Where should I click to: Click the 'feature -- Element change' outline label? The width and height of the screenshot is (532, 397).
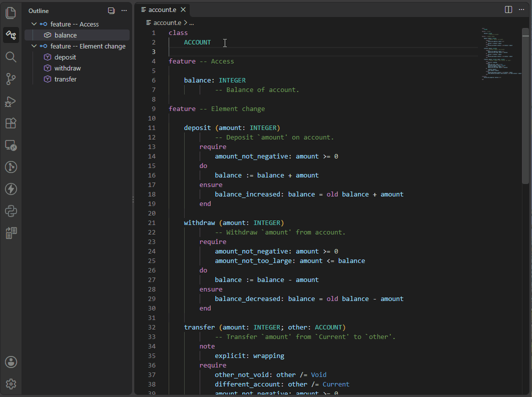pos(88,46)
